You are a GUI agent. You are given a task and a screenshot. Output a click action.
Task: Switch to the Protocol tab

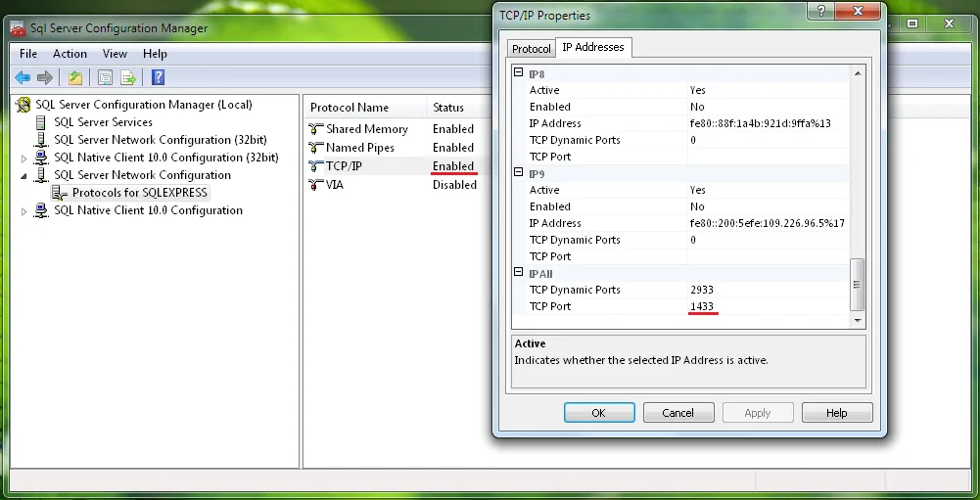click(x=532, y=49)
